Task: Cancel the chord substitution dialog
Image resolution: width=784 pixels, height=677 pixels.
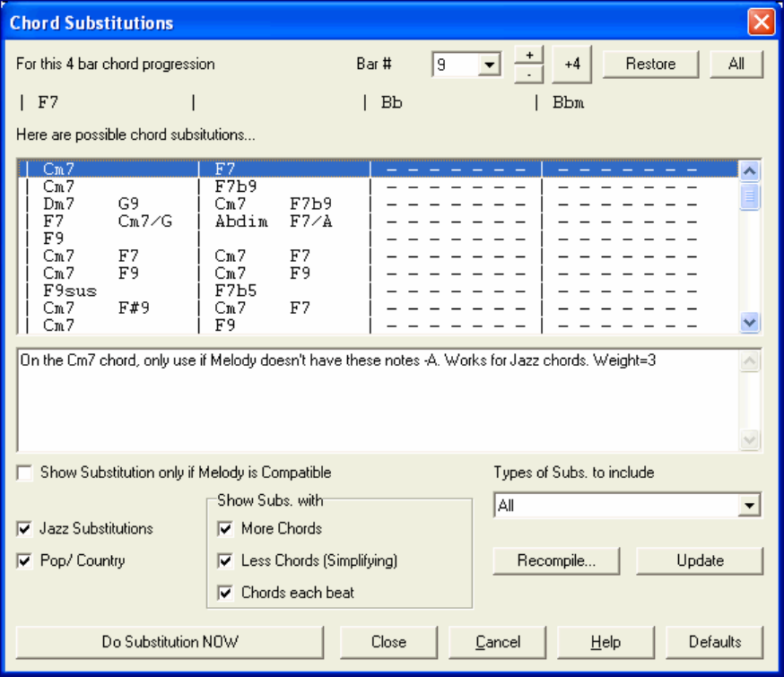Action: (x=498, y=642)
